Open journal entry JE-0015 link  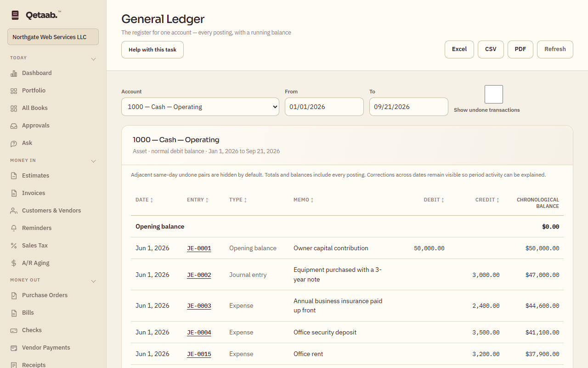click(x=199, y=354)
